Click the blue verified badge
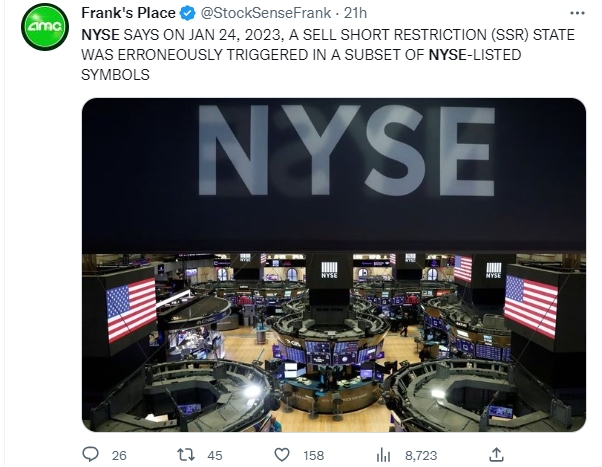Image resolution: width=602 pixels, height=467 pixels. pos(187,13)
